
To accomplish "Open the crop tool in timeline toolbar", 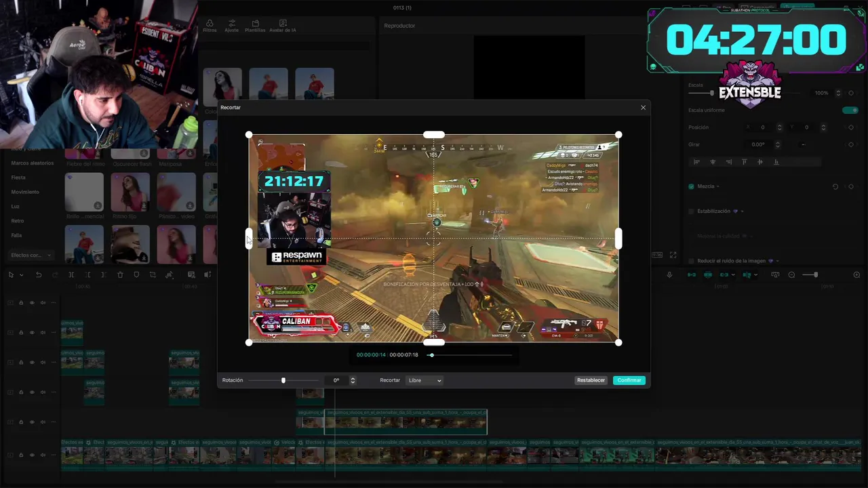I will coord(153,274).
